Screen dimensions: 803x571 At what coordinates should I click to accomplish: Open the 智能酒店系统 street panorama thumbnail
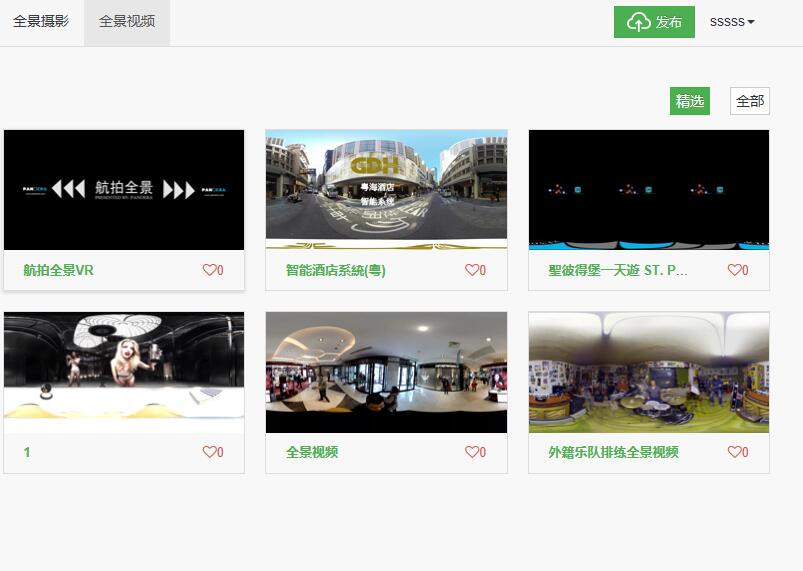coord(386,189)
